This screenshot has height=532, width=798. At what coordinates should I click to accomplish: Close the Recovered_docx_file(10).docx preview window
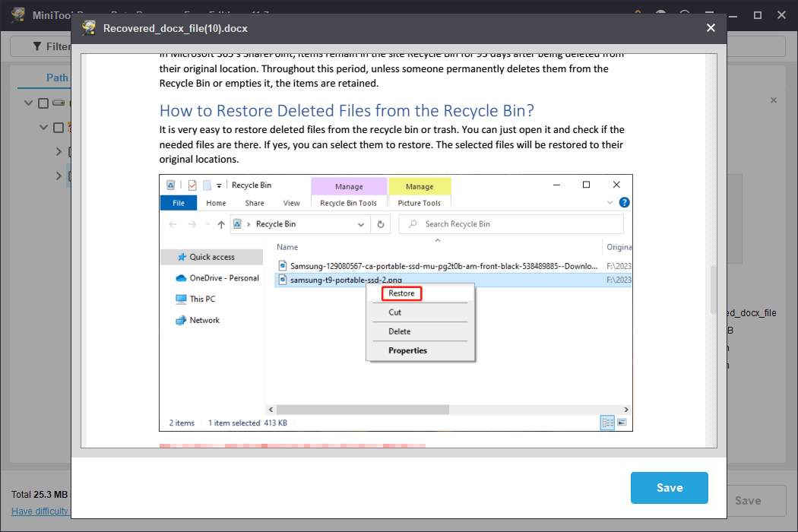coord(711,28)
